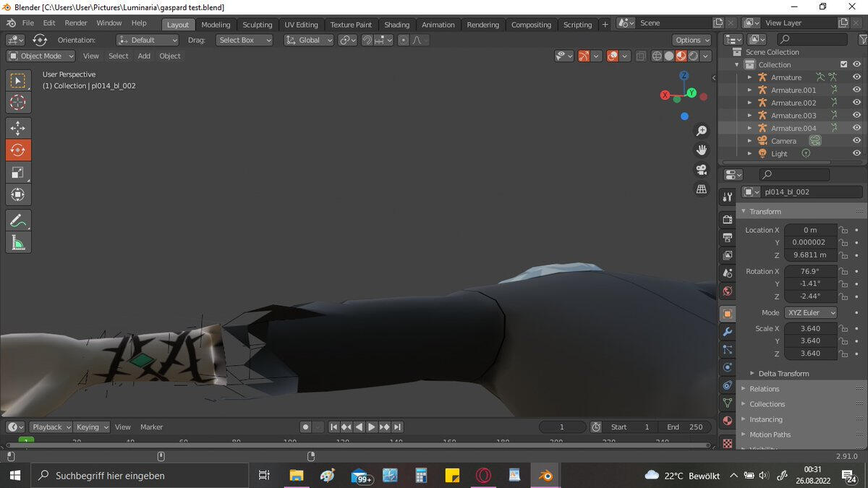Expand the Delta Transform section
Viewport: 868px width, 488px height.
[x=783, y=373]
